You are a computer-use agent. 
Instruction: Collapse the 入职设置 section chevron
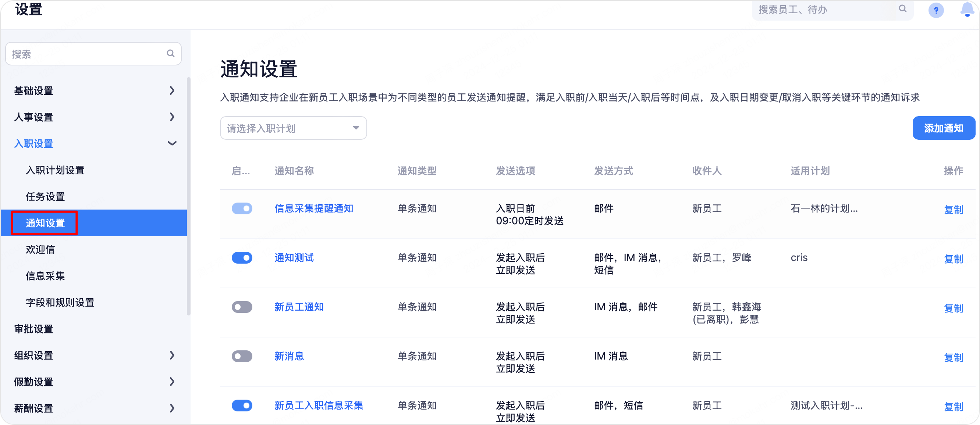(172, 143)
